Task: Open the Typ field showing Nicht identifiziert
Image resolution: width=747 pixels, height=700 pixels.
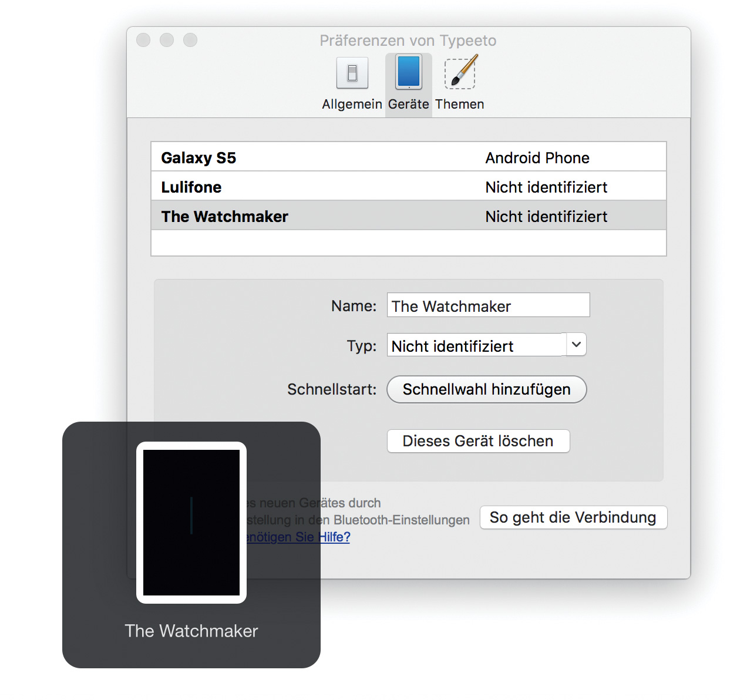Action: [476, 345]
